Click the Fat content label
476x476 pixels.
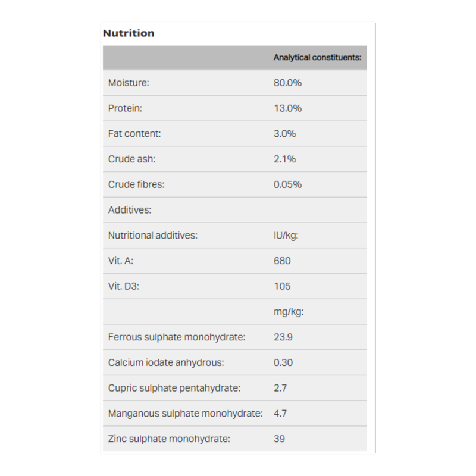134,134
